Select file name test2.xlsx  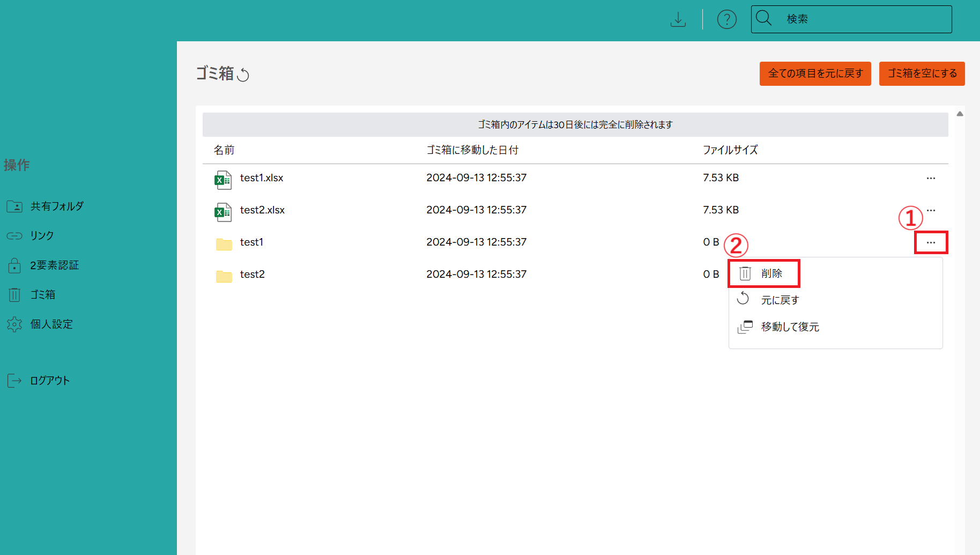tap(262, 210)
